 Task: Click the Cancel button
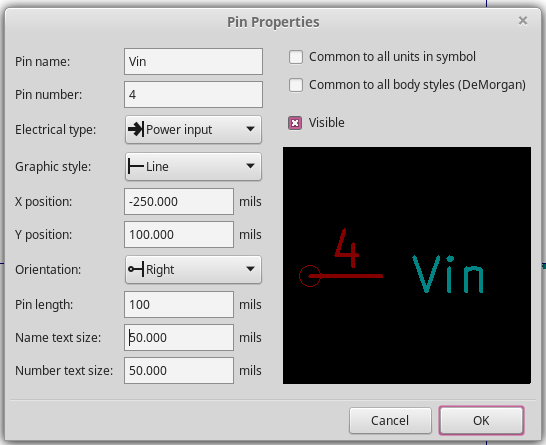click(x=390, y=420)
